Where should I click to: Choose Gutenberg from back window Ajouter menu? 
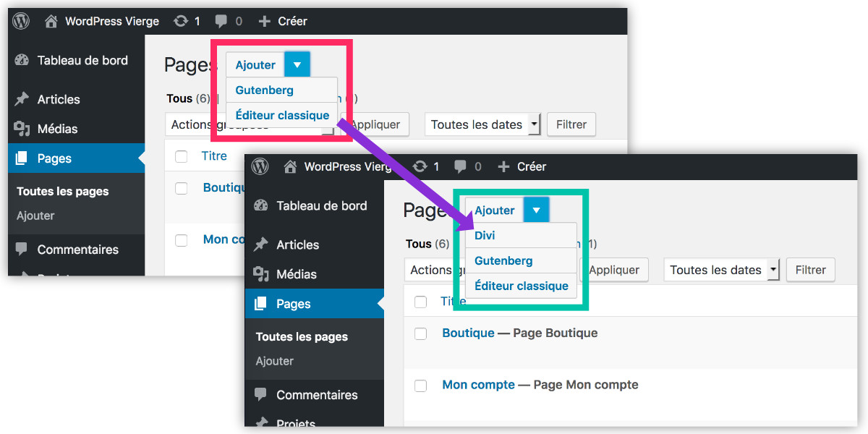tap(282, 90)
